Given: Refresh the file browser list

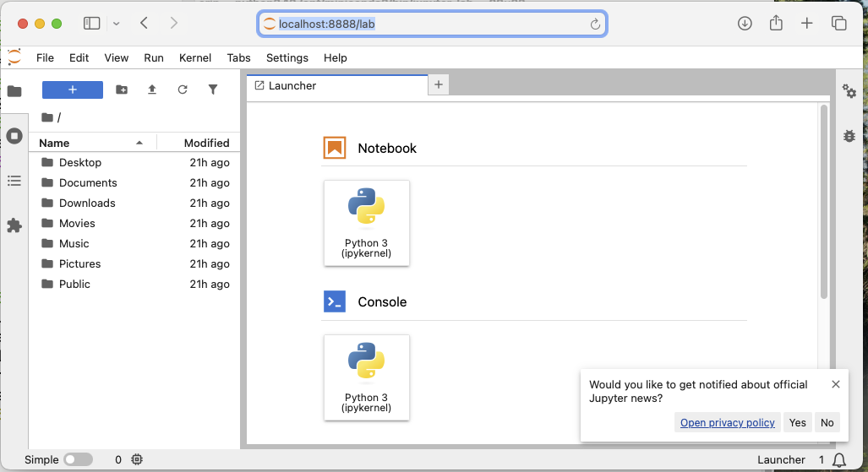Looking at the screenshot, I should (183, 90).
